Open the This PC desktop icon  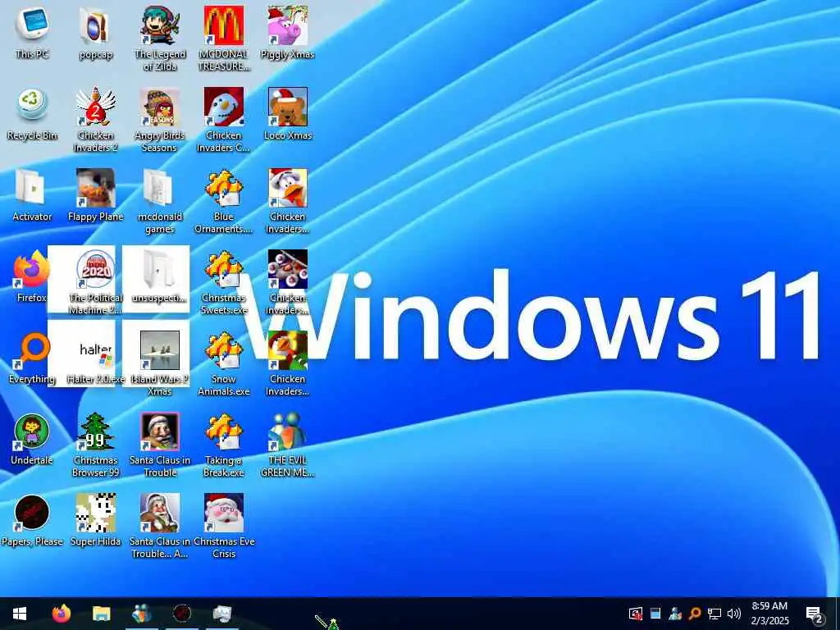[32, 25]
